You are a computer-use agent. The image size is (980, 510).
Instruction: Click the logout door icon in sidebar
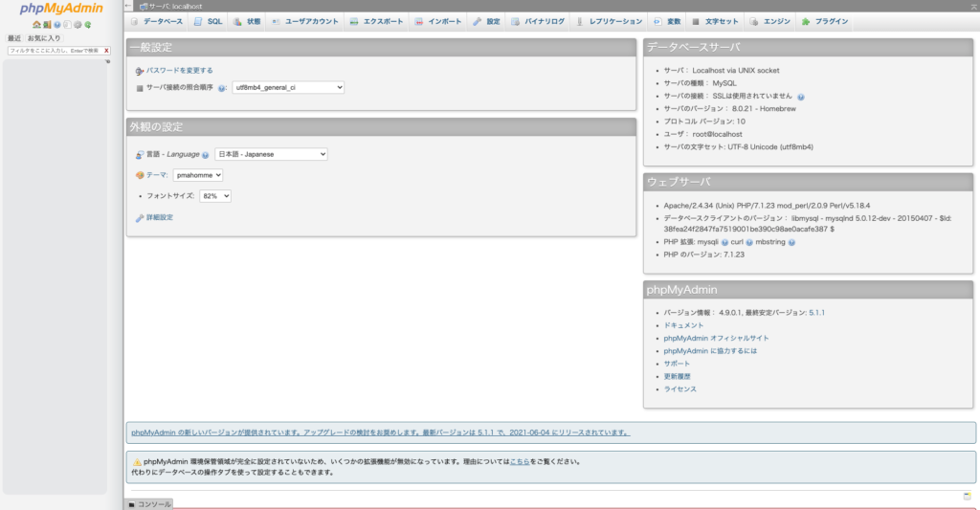coord(47,25)
